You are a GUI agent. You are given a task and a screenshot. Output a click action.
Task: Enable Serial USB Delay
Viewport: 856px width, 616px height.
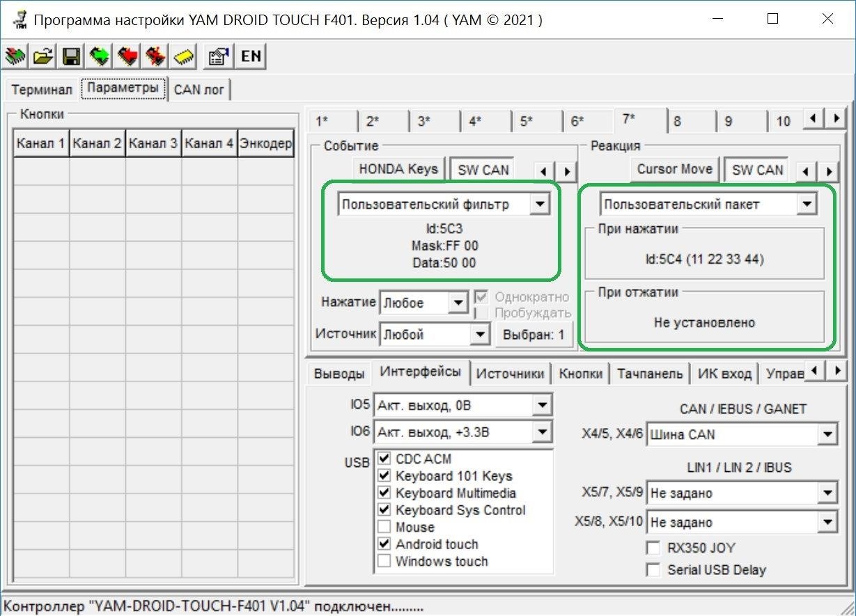(x=653, y=570)
